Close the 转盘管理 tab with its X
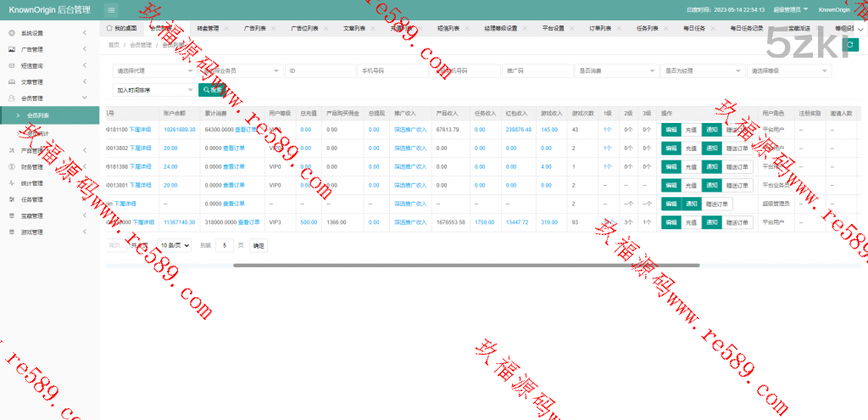Viewport: 868px width, 420px height. [225, 28]
